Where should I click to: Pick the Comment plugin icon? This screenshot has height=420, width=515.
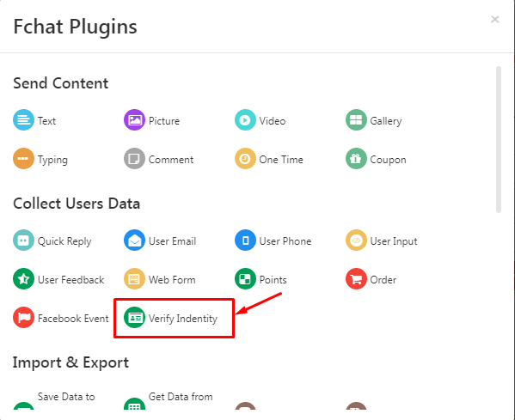click(x=134, y=159)
